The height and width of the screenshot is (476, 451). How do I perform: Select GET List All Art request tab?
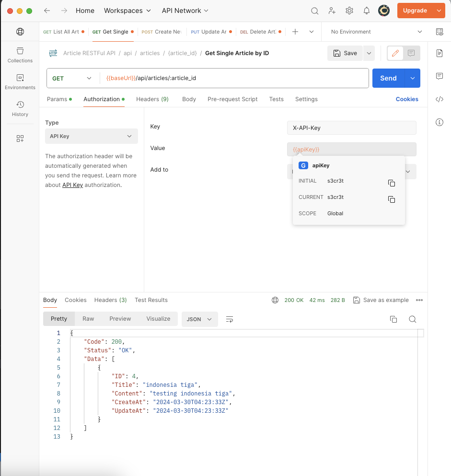tap(63, 32)
